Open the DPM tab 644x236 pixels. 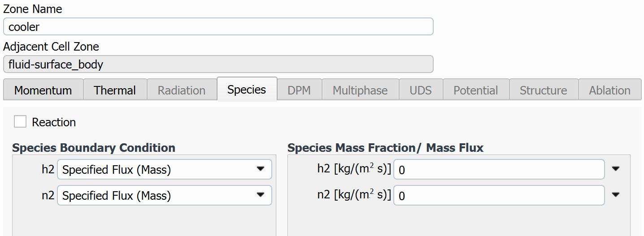299,90
